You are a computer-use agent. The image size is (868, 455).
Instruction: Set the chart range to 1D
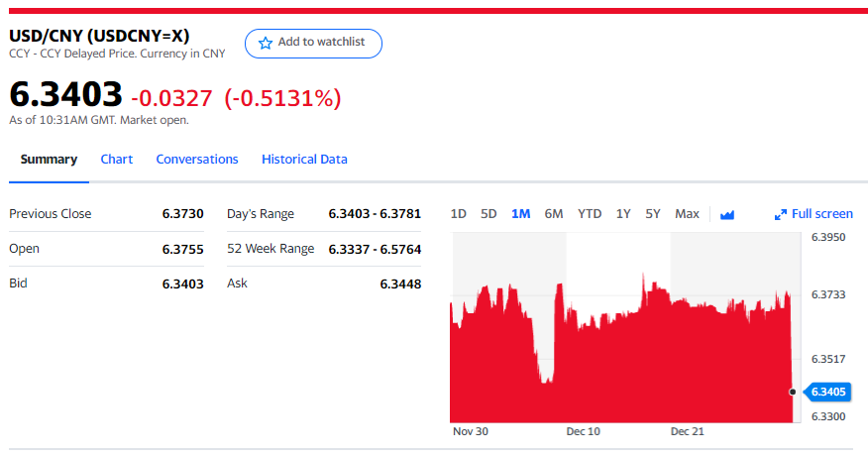(x=459, y=214)
